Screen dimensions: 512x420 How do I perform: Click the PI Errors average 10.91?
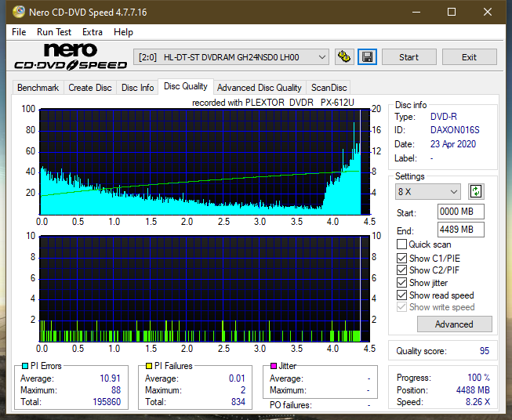(110, 378)
